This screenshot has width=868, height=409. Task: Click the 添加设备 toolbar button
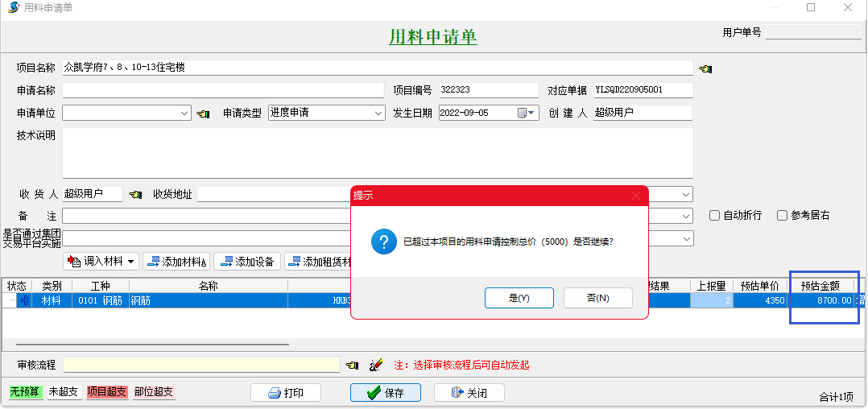[x=246, y=262]
